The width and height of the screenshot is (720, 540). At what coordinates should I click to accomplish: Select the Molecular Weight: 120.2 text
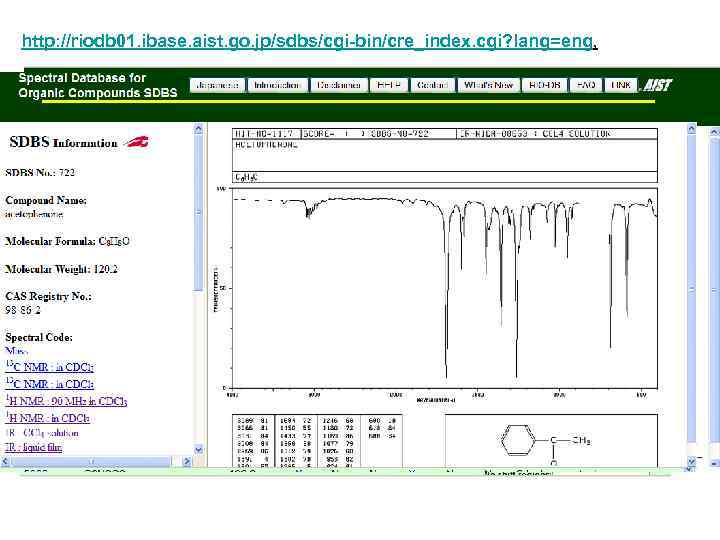click(x=62, y=269)
